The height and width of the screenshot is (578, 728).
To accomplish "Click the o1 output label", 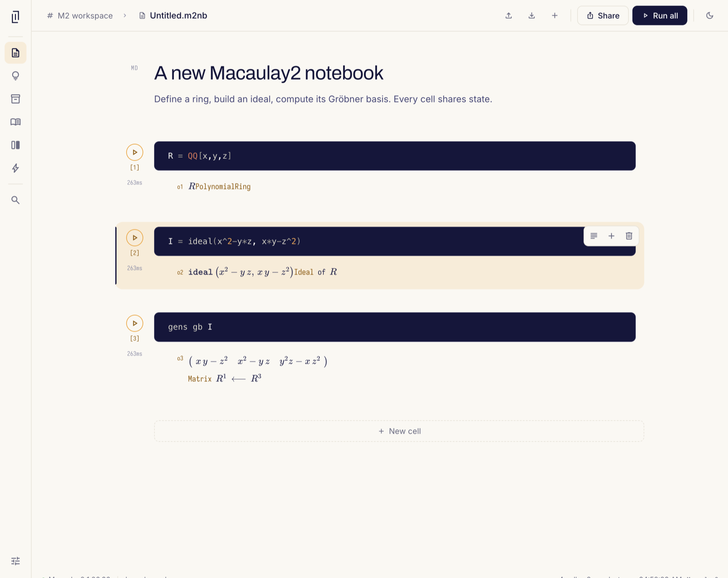I will (180, 187).
